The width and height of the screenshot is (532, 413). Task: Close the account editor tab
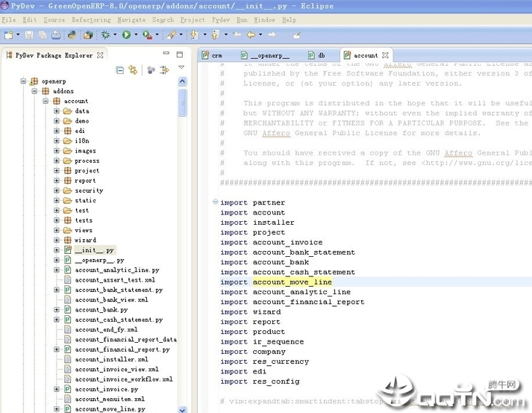click(x=385, y=55)
